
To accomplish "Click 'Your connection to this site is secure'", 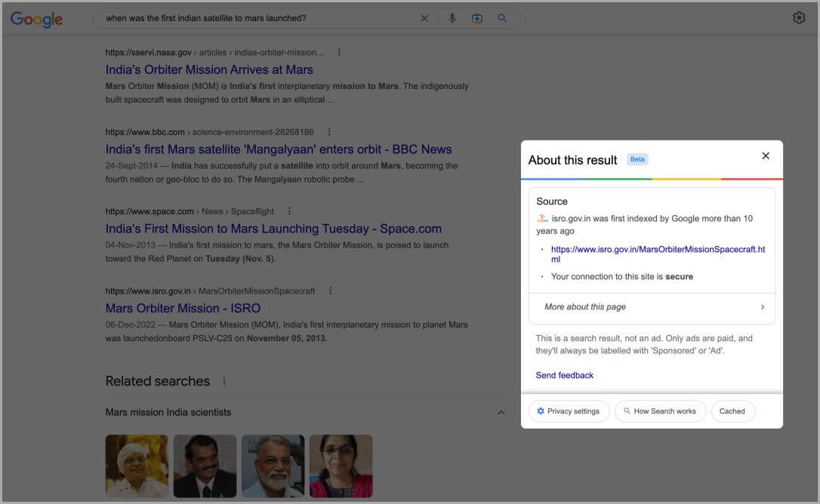I will coord(622,277).
